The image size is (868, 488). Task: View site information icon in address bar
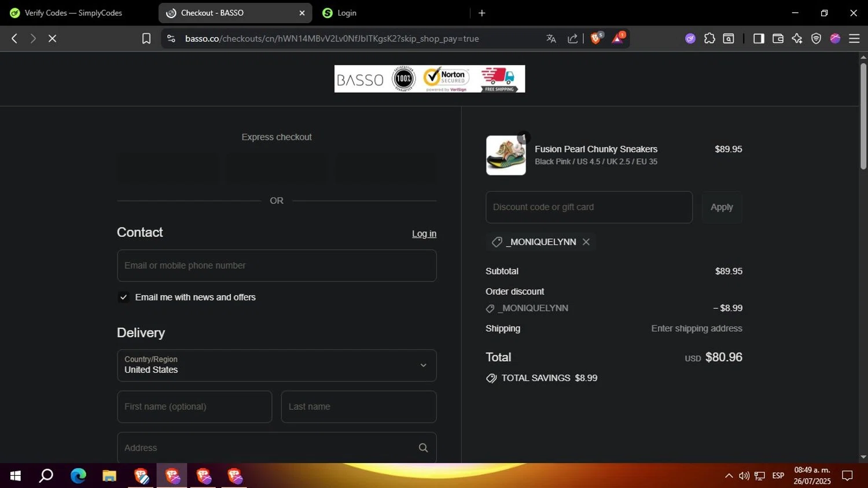pyautogui.click(x=171, y=38)
